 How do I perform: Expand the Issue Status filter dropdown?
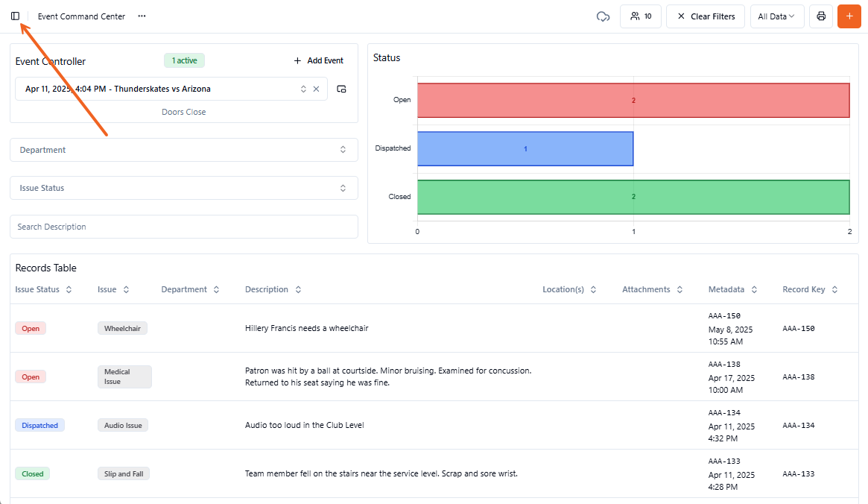(x=183, y=188)
